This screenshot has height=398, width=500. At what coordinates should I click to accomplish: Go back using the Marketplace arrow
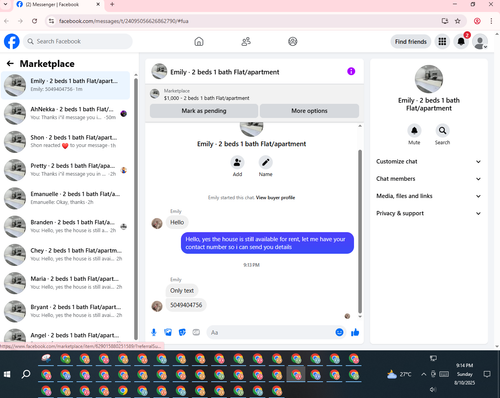point(10,64)
